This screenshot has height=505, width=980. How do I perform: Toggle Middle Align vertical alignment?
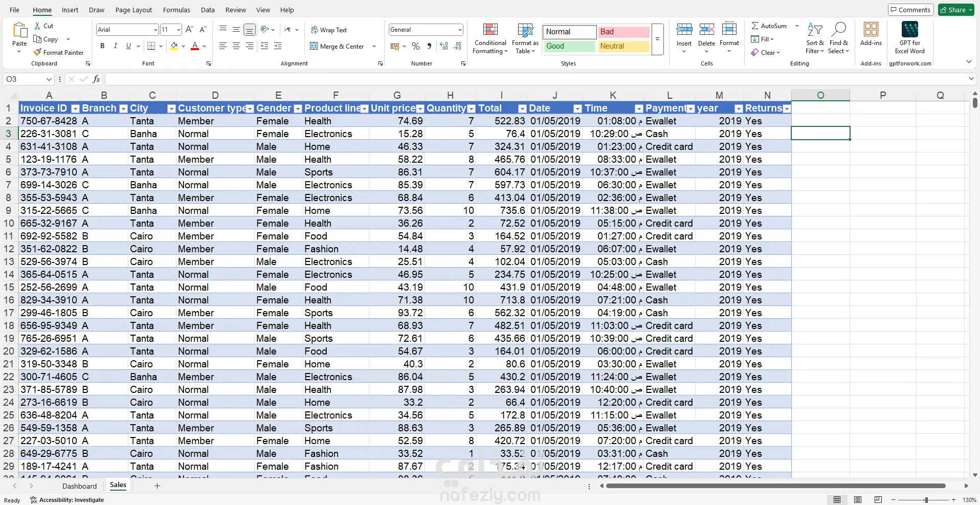tap(236, 30)
